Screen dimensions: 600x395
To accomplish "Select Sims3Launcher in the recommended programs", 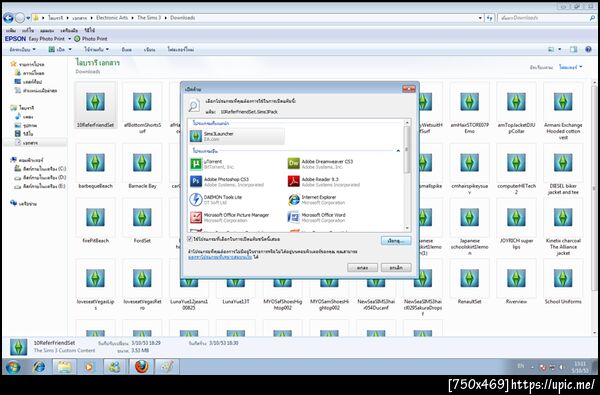I will [x=237, y=136].
